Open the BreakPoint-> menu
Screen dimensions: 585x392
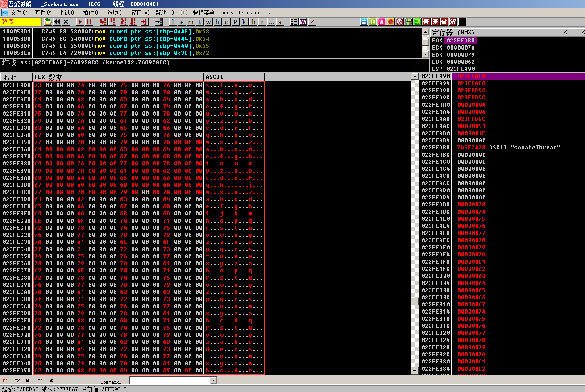click(x=255, y=12)
